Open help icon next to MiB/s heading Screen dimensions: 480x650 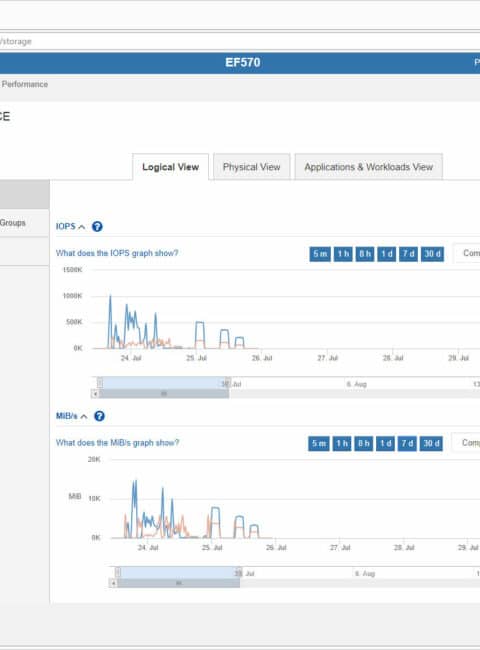tap(99, 416)
